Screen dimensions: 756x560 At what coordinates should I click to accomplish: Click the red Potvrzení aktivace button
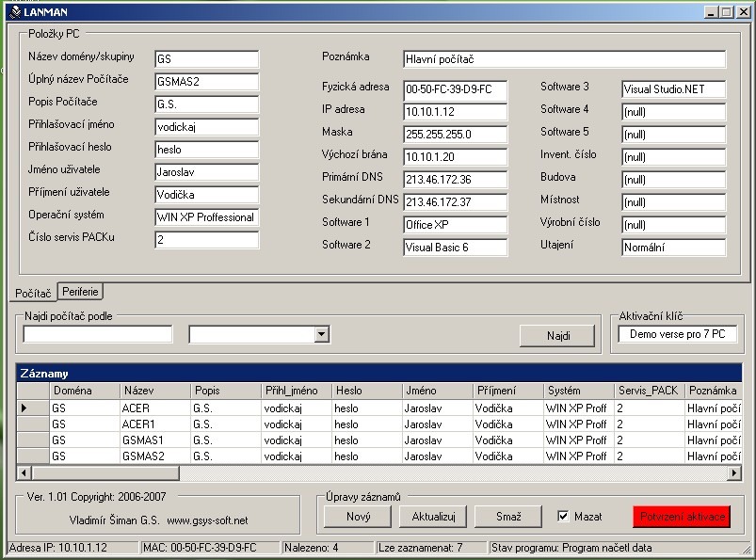pyautogui.click(x=682, y=517)
